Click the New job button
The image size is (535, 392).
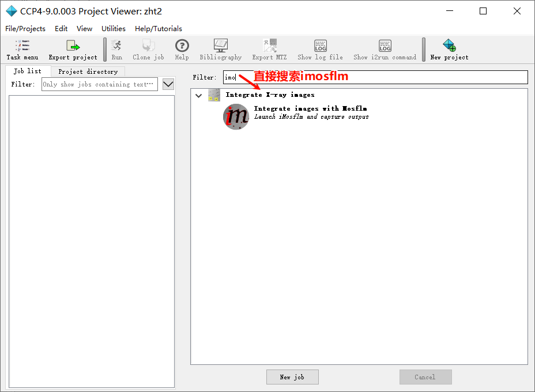tap(292, 377)
